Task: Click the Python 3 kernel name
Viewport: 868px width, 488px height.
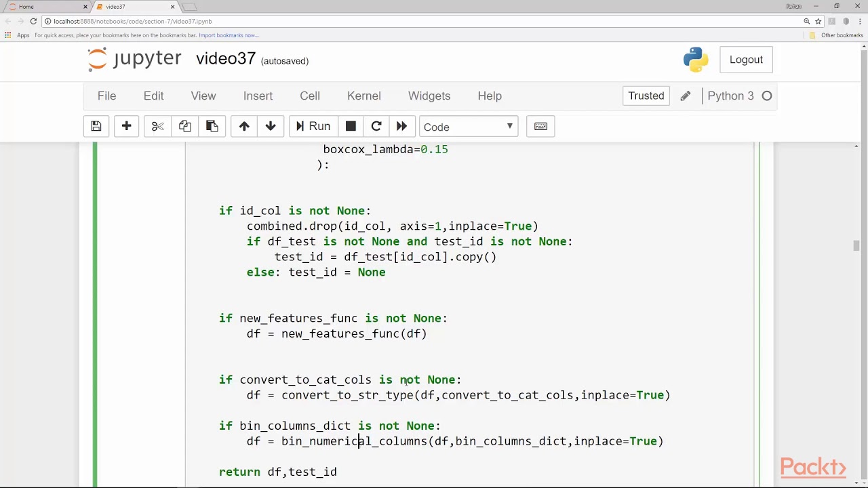Action: pyautogui.click(x=730, y=96)
